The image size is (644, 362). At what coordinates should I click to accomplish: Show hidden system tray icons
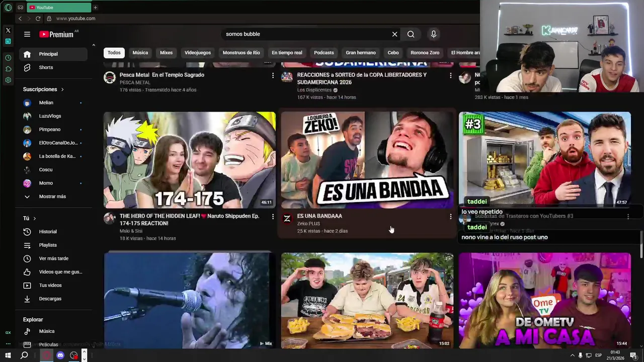(572, 355)
